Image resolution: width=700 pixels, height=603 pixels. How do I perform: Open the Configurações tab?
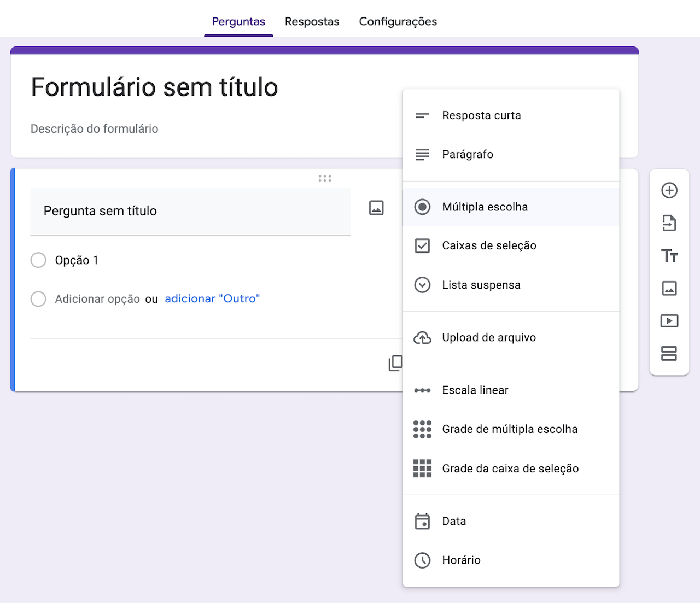(398, 22)
